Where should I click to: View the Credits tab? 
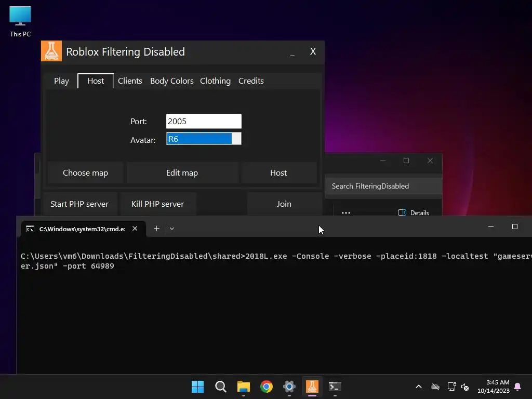(x=251, y=81)
